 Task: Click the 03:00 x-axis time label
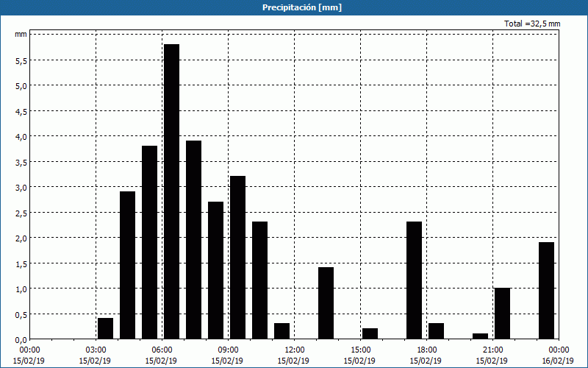[96, 350]
